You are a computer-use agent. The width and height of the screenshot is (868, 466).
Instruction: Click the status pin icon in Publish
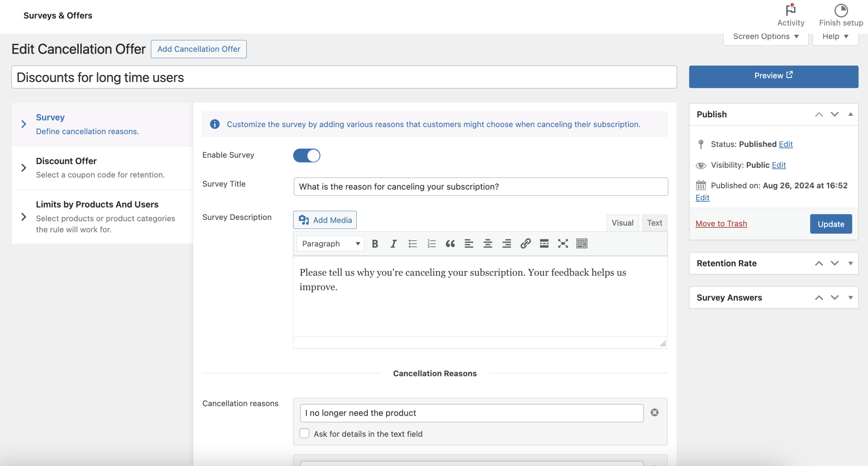coord(701,144)
